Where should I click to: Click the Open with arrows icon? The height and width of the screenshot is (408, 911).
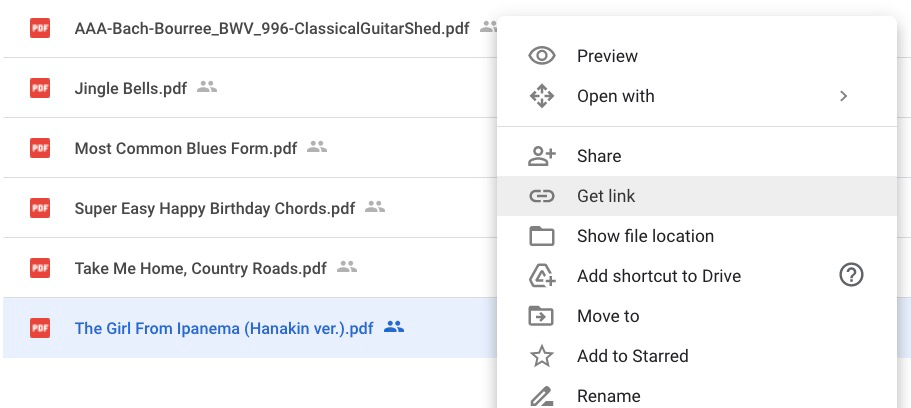(x=541, y=96)
